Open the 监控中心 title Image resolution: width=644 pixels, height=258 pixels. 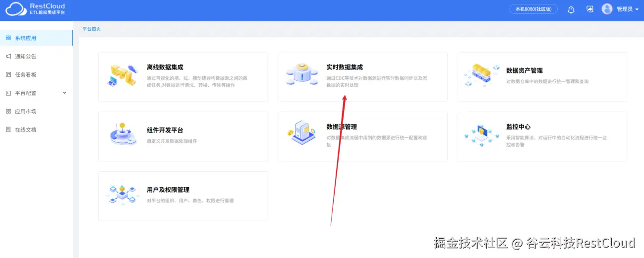519,127
